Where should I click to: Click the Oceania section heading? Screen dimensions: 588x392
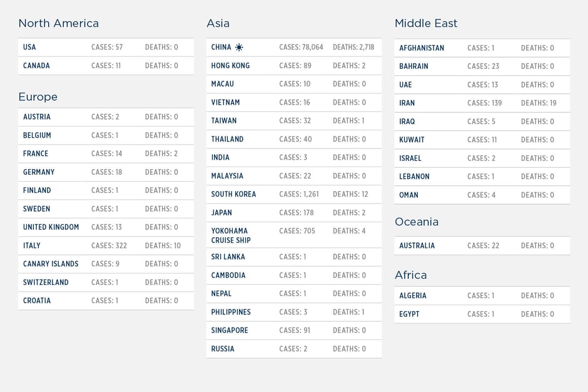coord(417,222)
